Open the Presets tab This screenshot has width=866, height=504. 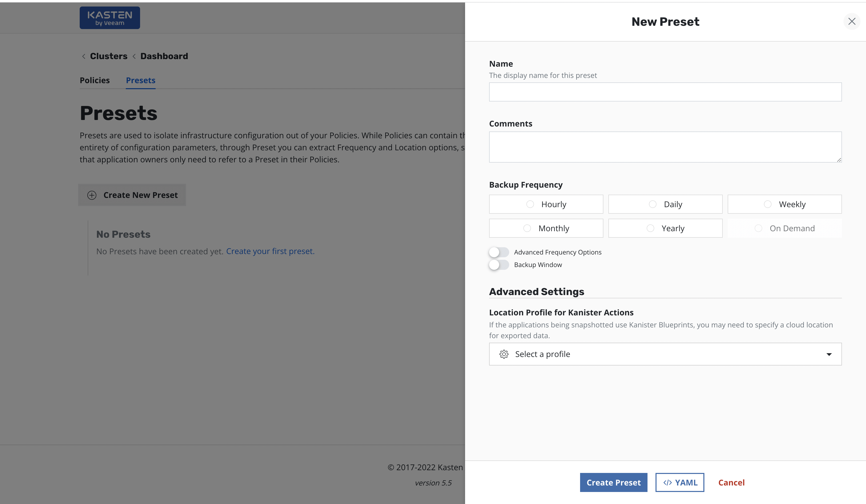(x=141, y=80)
